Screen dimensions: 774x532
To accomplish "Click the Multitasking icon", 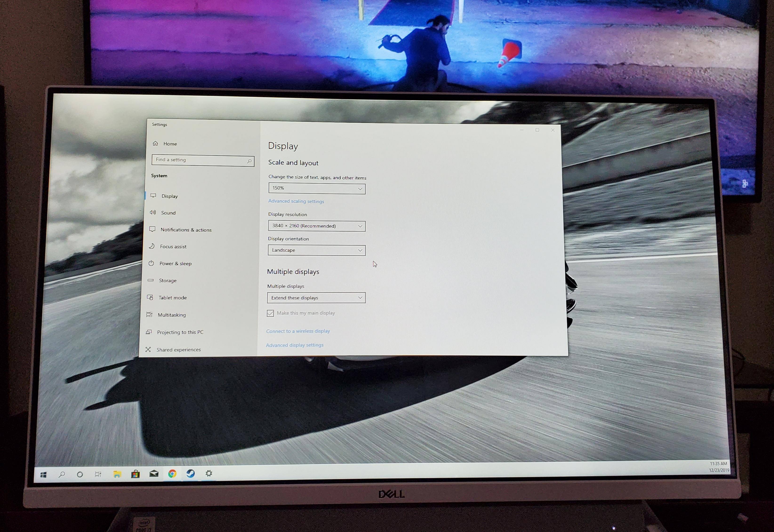I will pos(149,314).
